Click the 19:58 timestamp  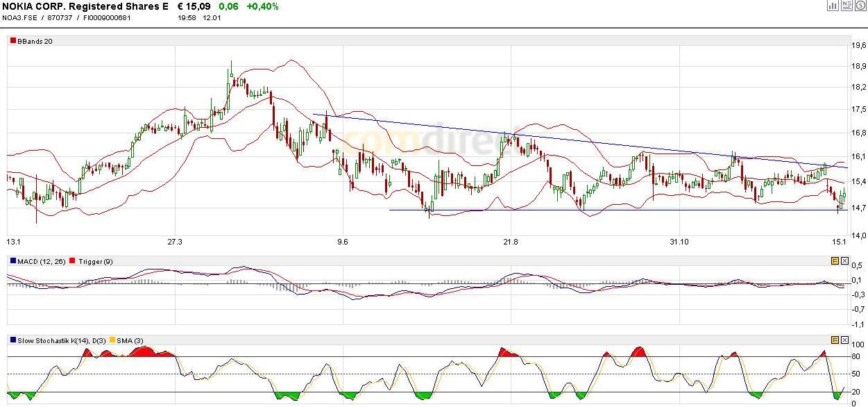pos(187,17)
